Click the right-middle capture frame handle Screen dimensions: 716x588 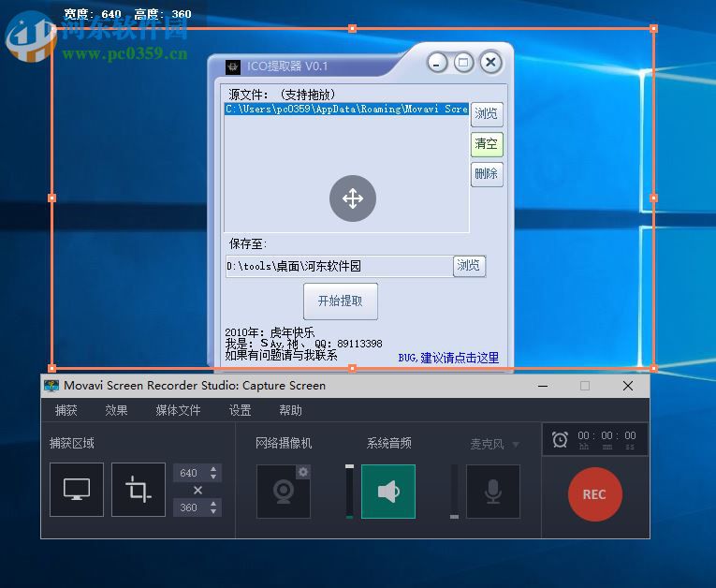(654, 198)
